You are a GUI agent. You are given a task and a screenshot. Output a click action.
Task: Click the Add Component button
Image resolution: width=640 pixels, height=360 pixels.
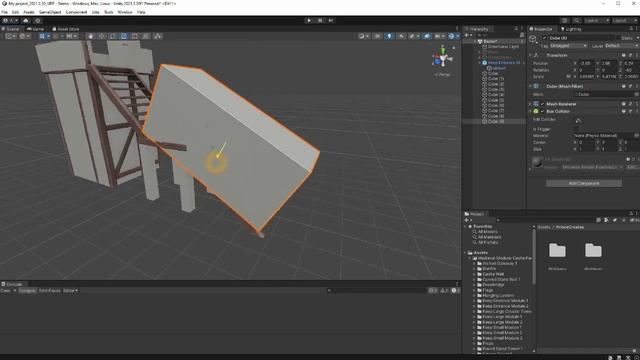(584, 184)
